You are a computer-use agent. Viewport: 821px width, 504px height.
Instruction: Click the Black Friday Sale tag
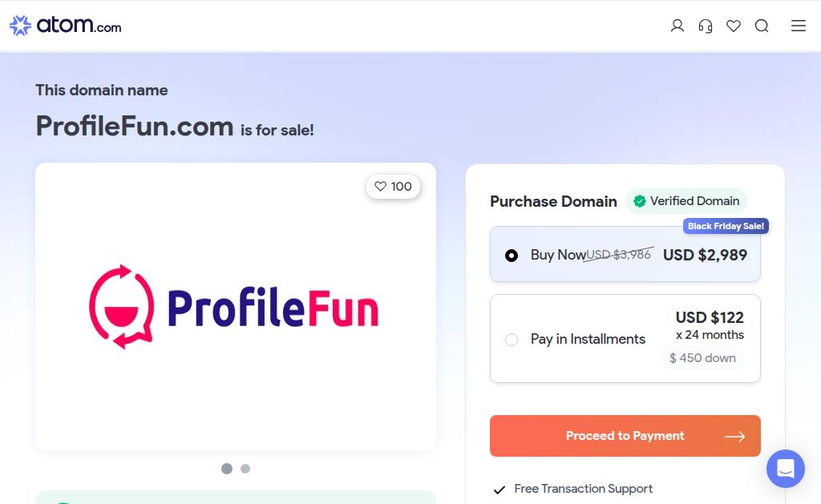coord(726,226)
